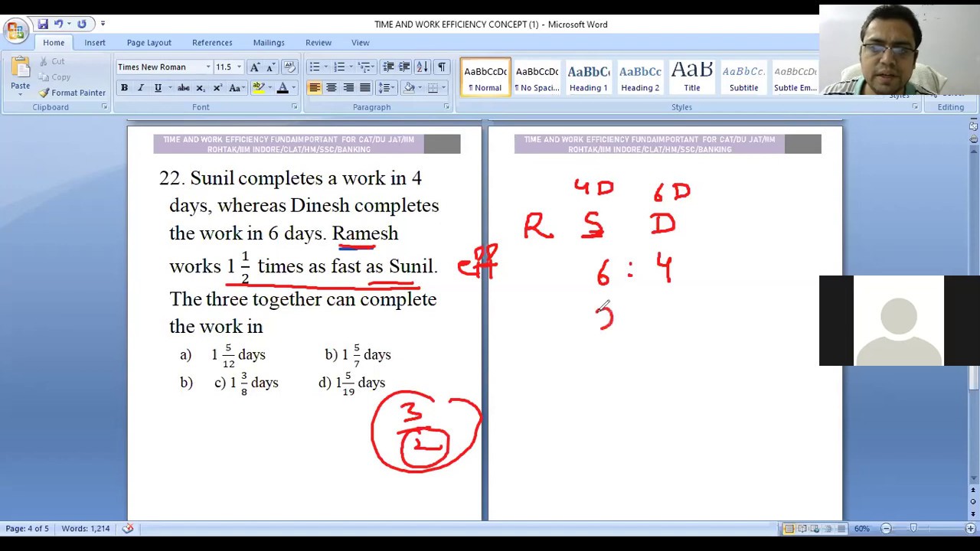
Task: Save document from Quick Access Toolbar
Action: (x=43, y=24)
